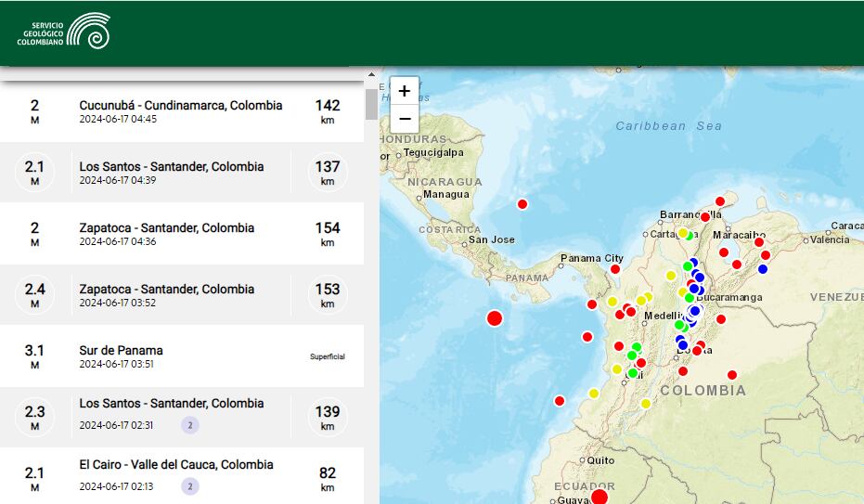Click the date 2024-06-17 04:45
This screenshot has width=864, height=504.
118,119
